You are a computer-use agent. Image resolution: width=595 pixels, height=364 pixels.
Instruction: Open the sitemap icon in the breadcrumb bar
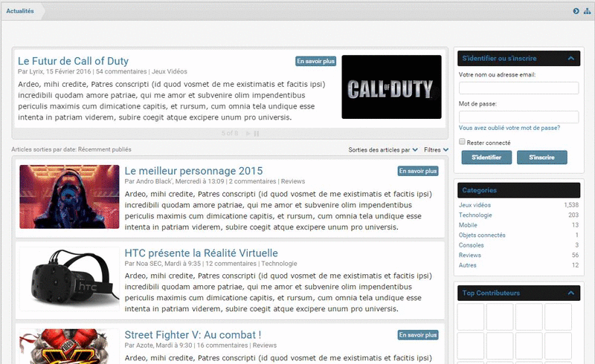587,11
